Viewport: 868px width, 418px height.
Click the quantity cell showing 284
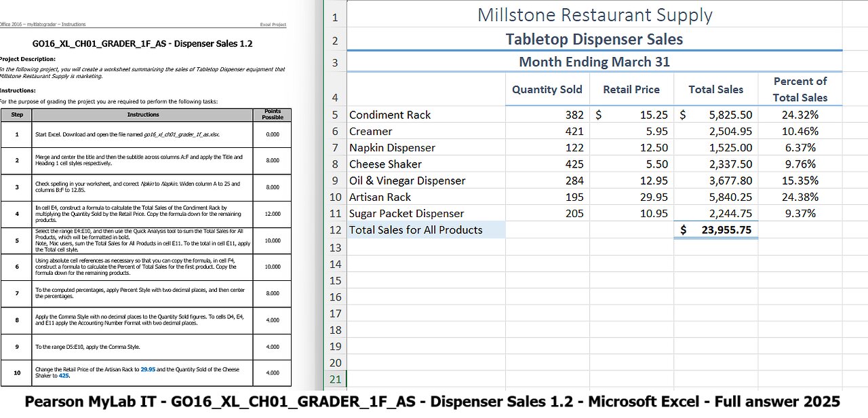[547, 180]
